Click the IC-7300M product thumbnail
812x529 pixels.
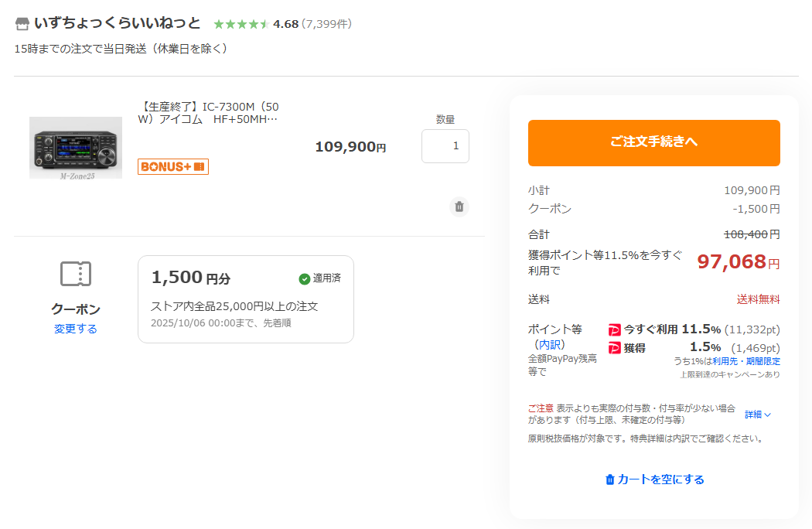76,148
